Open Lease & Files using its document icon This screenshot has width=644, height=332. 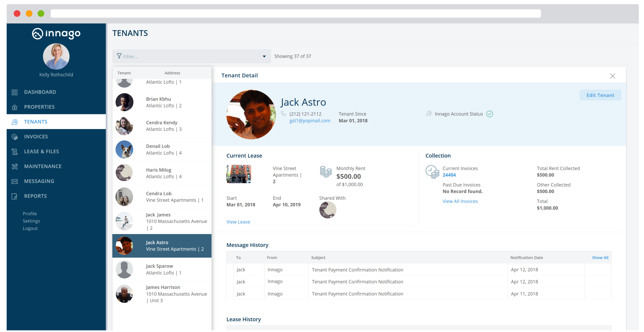pyautogui.click(x=15, y=151)
